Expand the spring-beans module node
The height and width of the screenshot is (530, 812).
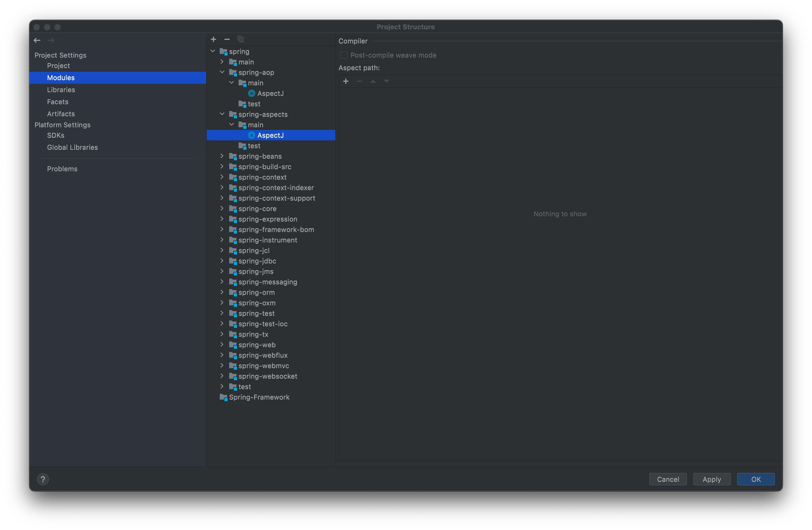pos(222,156)
